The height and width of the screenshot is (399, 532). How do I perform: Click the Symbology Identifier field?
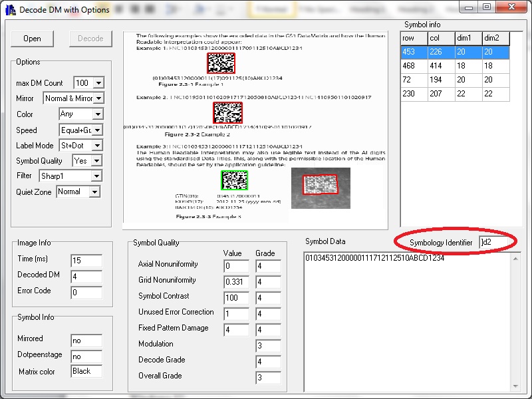(x=493, y=242)
